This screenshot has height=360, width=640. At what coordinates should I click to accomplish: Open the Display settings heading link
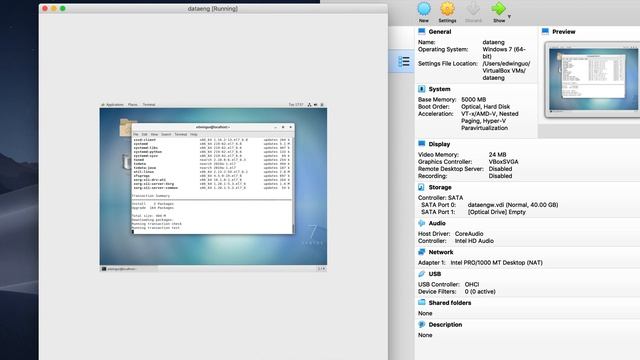click(439, 144)
